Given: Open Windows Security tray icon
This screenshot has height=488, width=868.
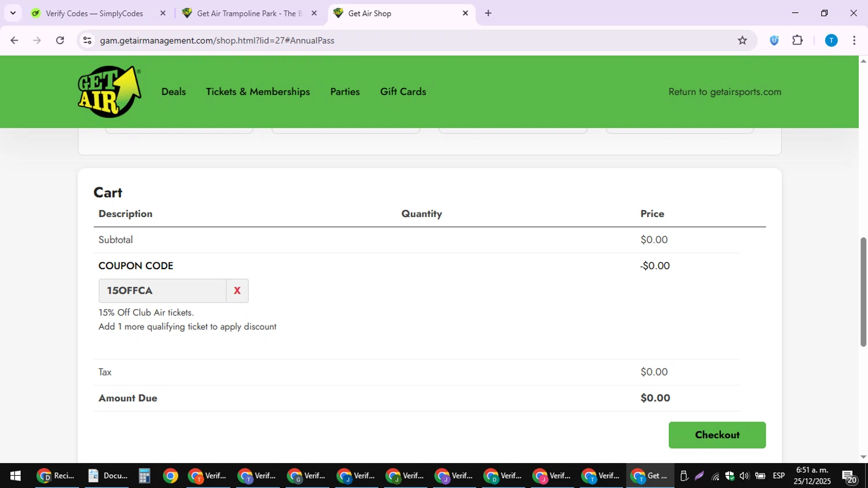Looking at the screenshot, I should pos(730,476).
